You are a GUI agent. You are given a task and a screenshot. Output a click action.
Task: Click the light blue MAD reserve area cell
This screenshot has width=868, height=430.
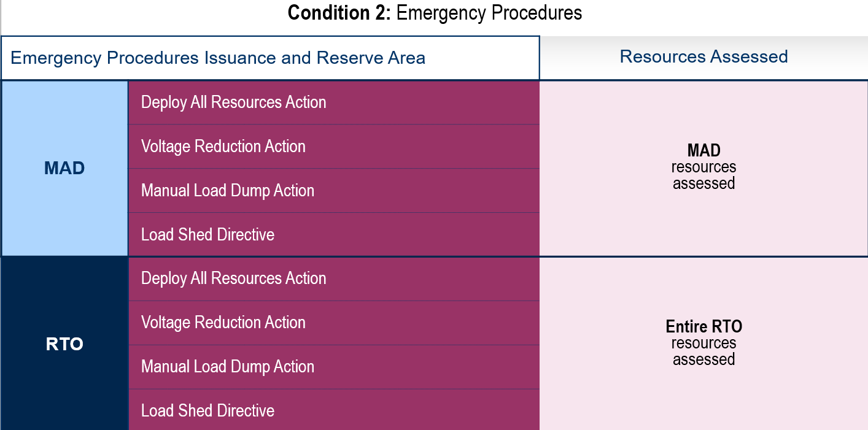(64, 168)
